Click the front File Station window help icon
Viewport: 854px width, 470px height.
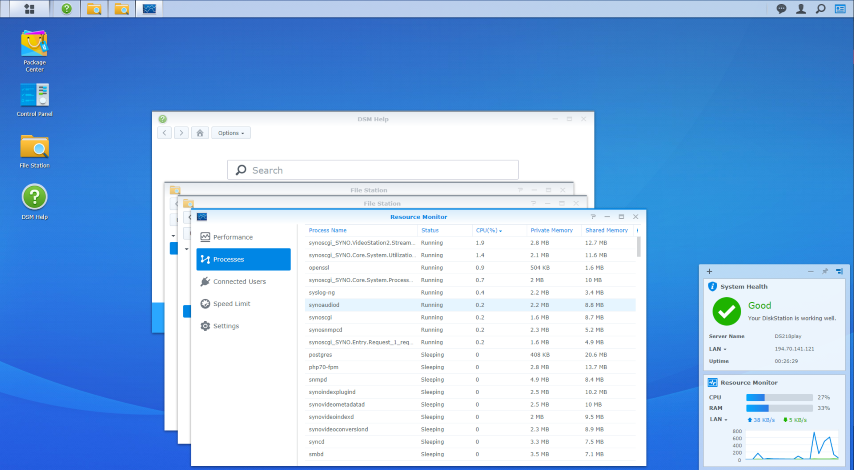pyautogui.click(x=534, y=203)
